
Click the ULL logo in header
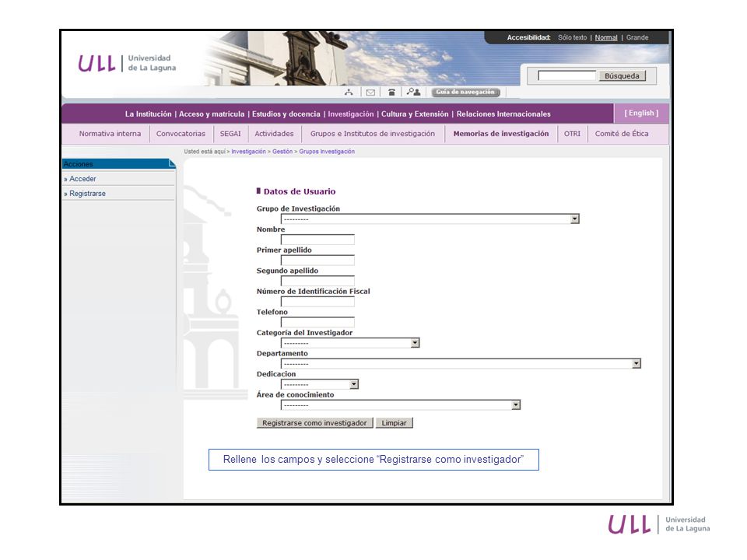tap(127, 63)
